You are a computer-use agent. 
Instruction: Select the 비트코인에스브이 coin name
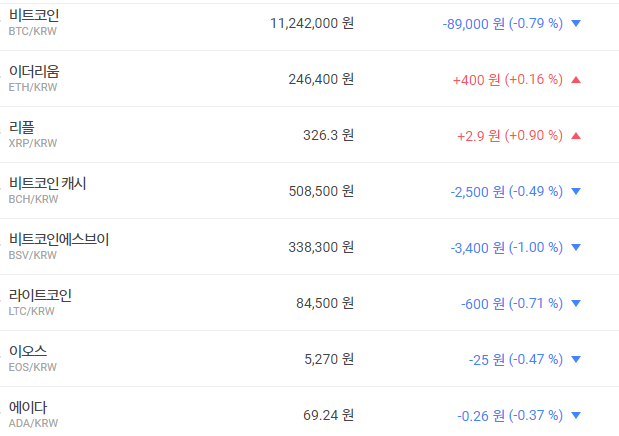pos(59,240)
